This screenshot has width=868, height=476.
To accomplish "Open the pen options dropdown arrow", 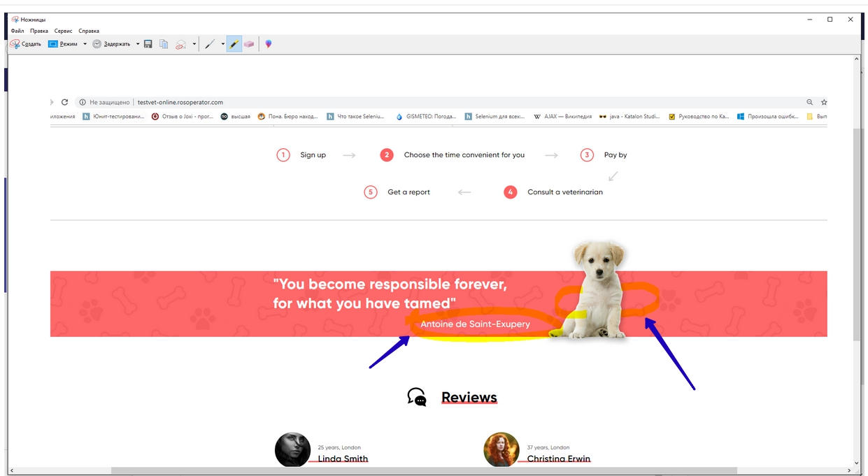I will click(x=223, y=44).
